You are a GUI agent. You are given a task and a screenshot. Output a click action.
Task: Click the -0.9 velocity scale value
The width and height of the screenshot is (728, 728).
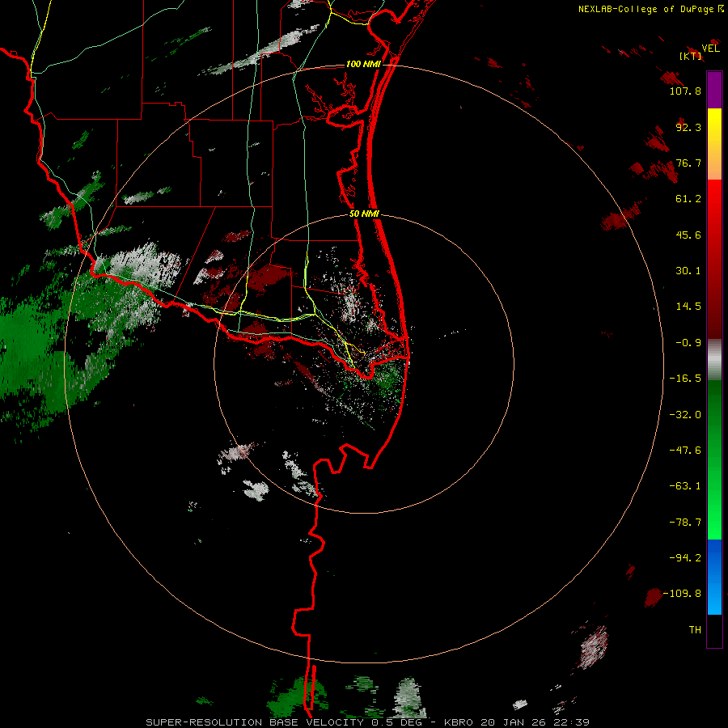click(x=688, y=343)
